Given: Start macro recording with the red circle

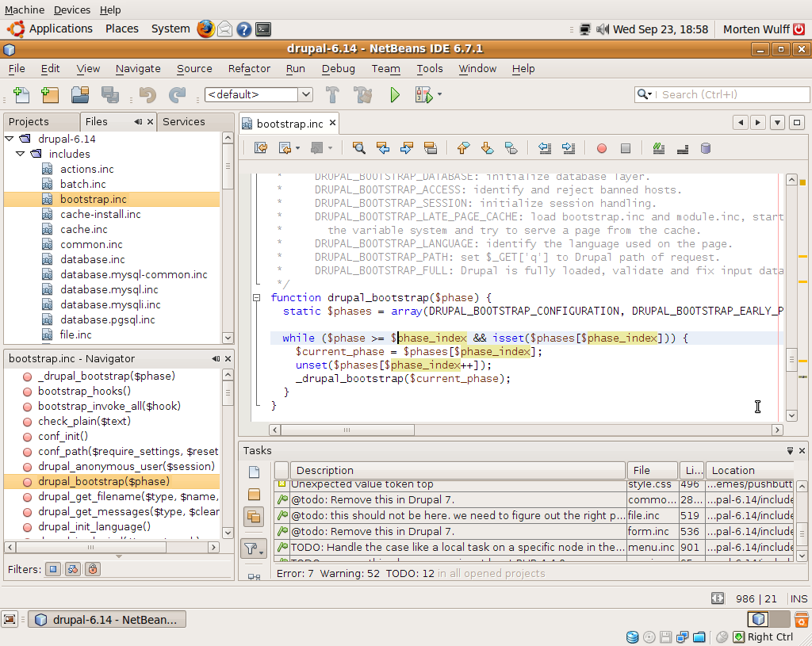Looking at the screenshot, I should (602, 148).
